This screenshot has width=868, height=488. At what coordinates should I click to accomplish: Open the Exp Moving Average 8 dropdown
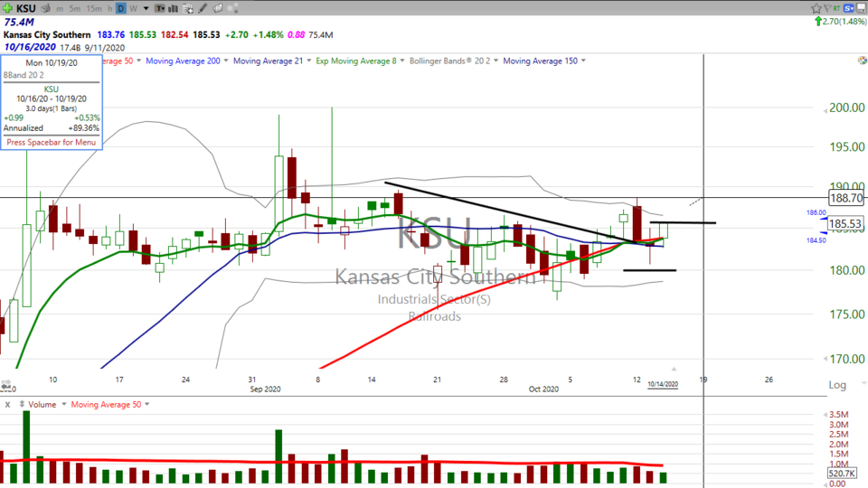(402, 61)
